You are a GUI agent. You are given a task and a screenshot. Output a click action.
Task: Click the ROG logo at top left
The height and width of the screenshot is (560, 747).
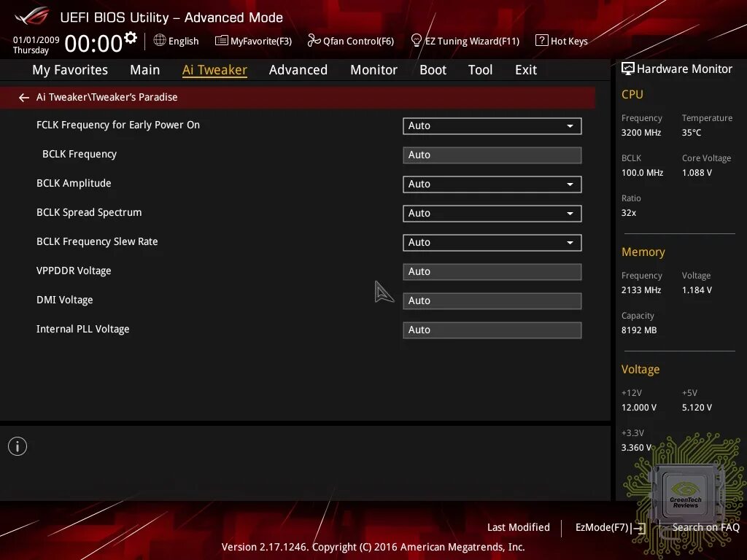click(32, 16)
